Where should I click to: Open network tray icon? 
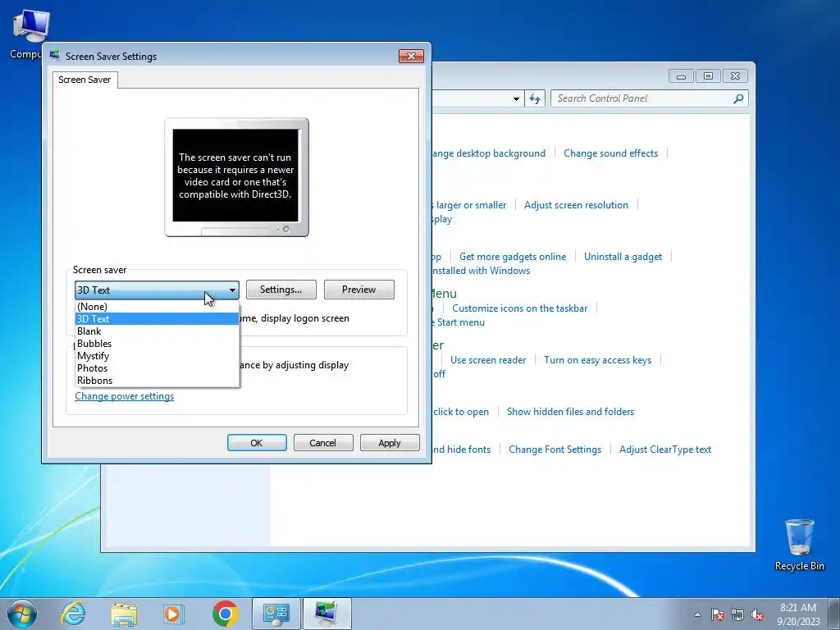(x=737, y=614)
